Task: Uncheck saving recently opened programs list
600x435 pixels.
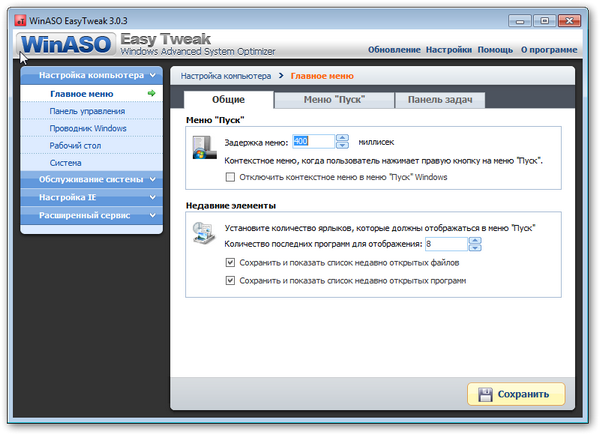Action: 232,281
